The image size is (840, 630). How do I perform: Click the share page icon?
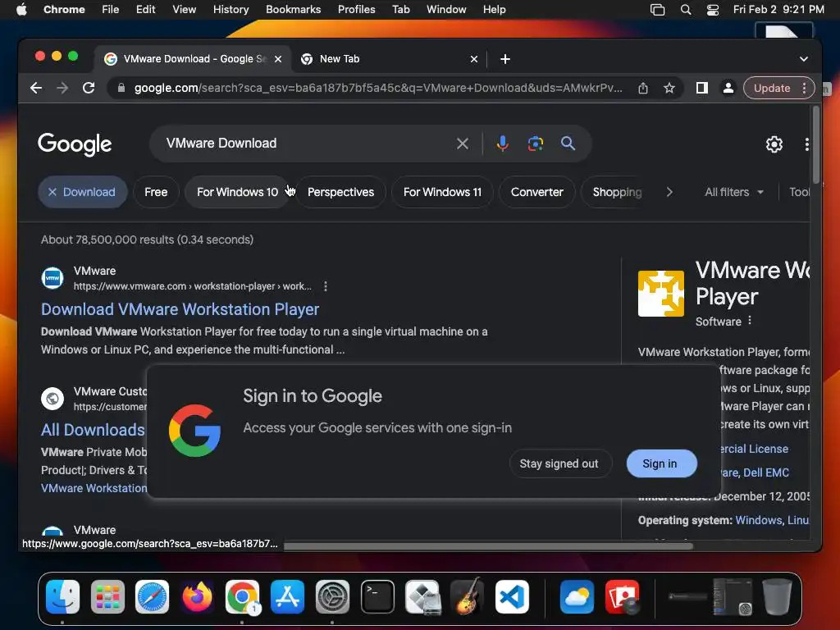tap(643, 89)
